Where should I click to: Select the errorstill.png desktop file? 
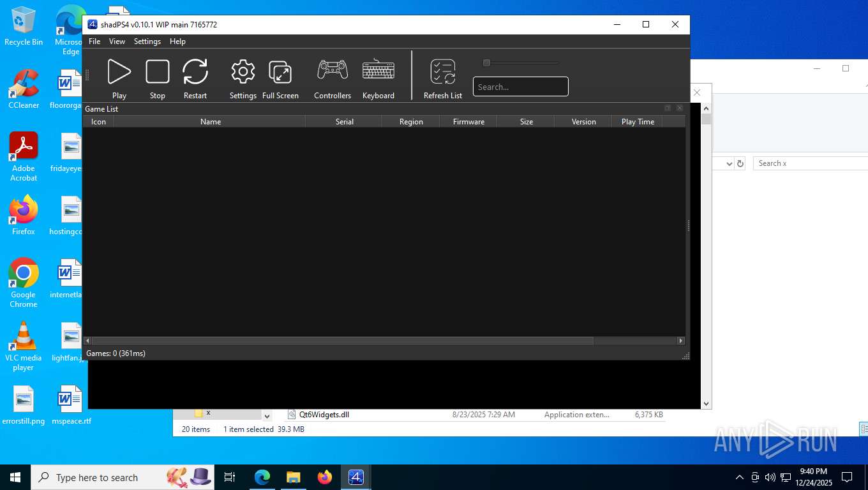point(24,405)
